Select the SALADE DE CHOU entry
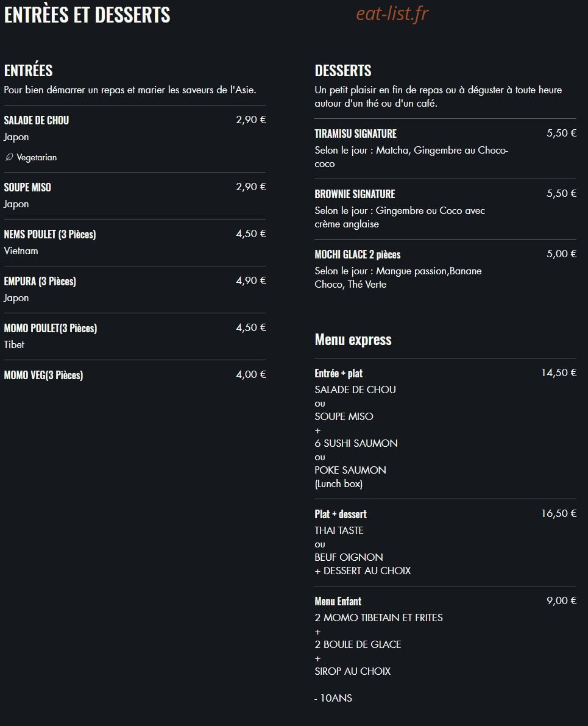Image resolution: width=588 pixels, height=726 pixels. coord(36,120)
